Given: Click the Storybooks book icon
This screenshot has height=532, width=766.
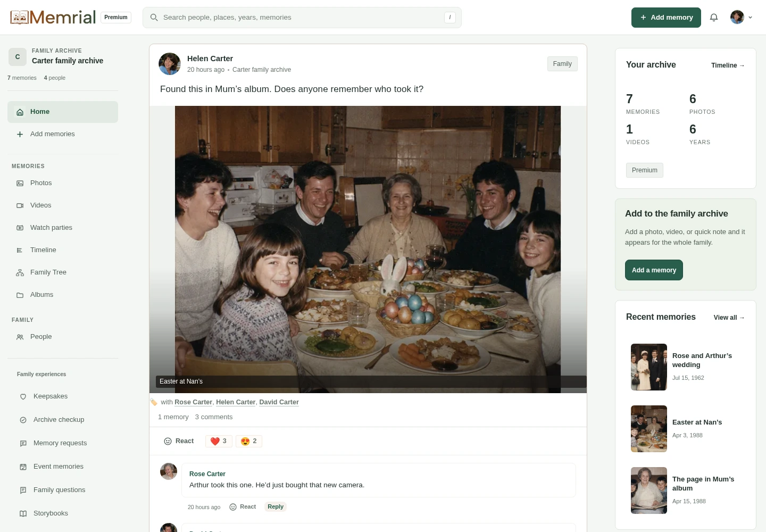Looking at the screenshot, I should 23,513.
